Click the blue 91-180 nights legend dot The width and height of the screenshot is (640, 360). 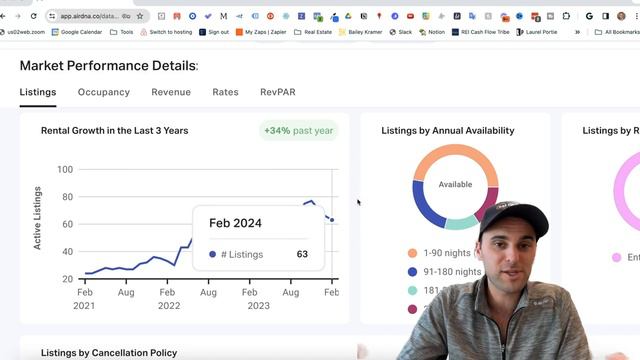pyautogui.click(x=412, y=272)
